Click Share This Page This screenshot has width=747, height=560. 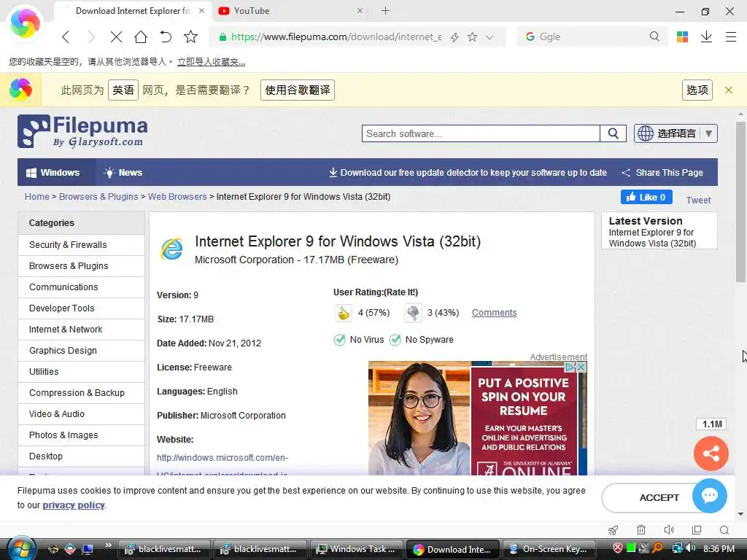click(662, 172)
